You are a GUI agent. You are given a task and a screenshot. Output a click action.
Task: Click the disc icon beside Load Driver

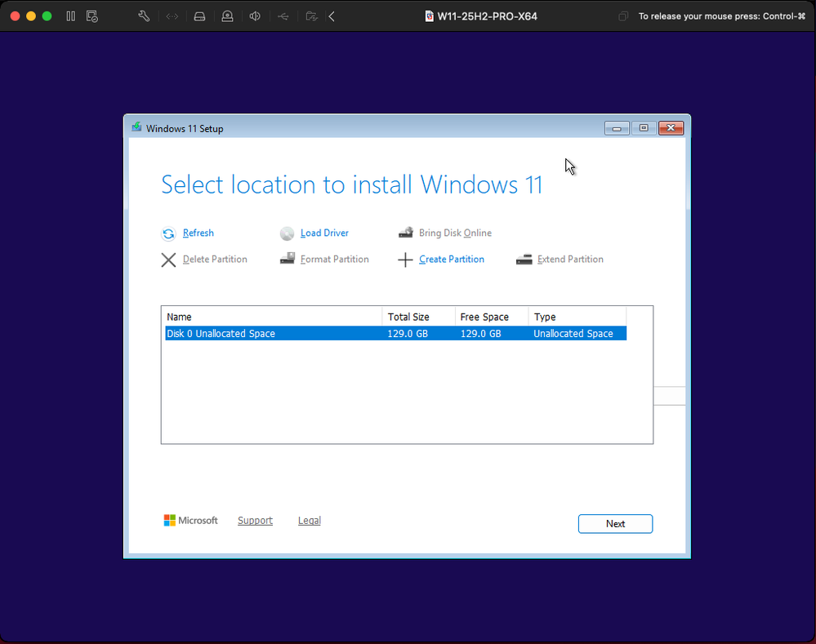[x=287, y=233]
